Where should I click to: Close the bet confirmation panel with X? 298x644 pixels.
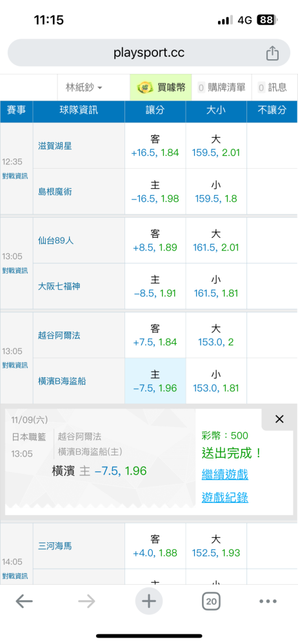(x=279, y=419)
